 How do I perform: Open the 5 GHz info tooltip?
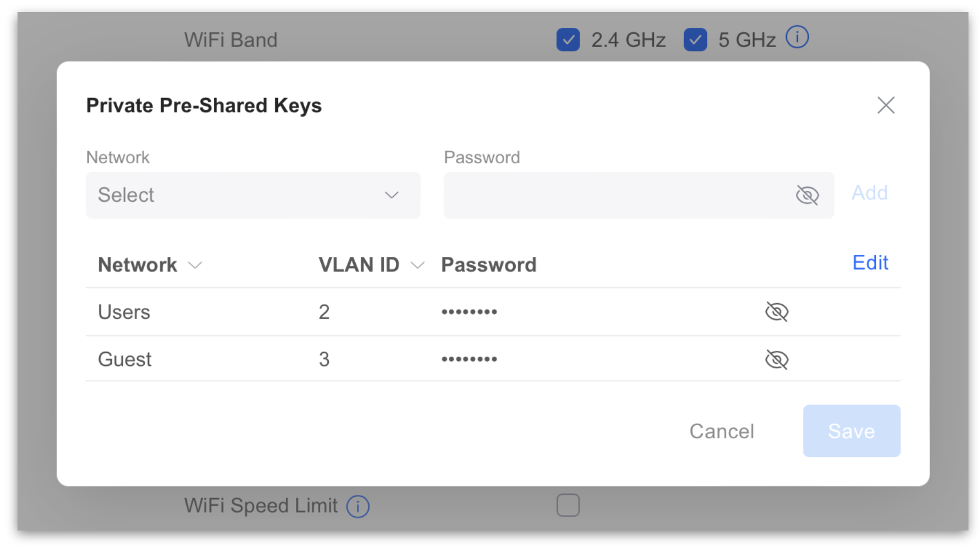pyautogui.click(x=797, y=37)
